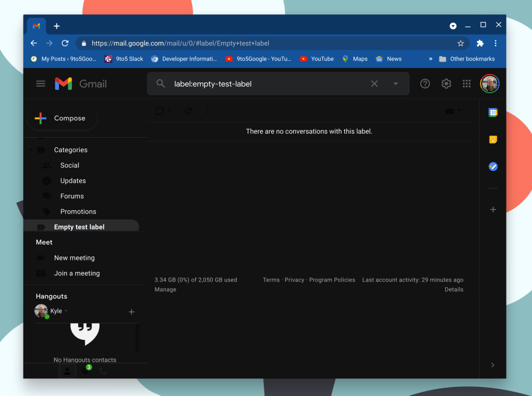Open Google Calendar side panel icon
Screen dimensions: 532x396
point(493,112)
